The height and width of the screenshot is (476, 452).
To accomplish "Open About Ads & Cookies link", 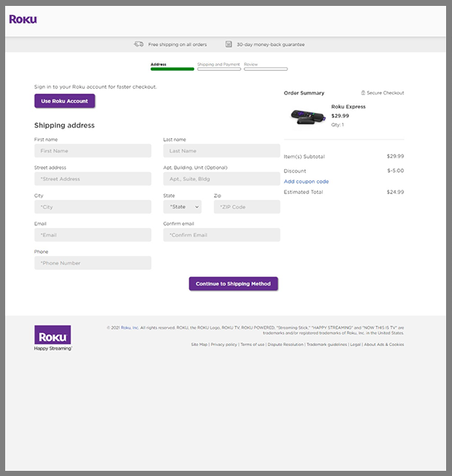I will coord(384,345).
